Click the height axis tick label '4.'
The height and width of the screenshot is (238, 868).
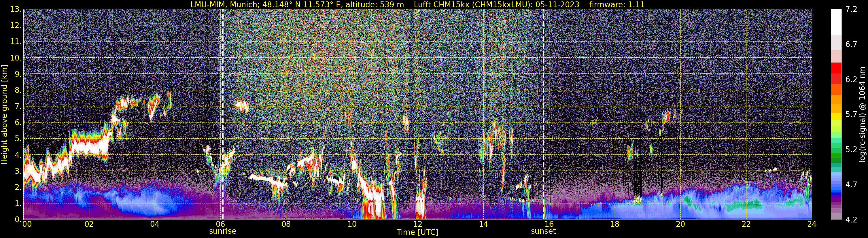(18, 155)
